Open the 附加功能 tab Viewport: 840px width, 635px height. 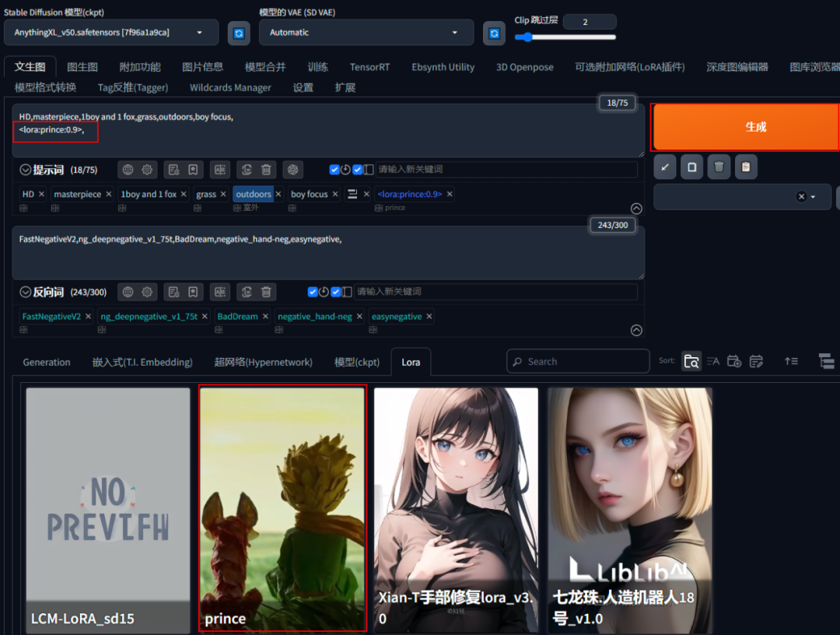tap(140, 67)
